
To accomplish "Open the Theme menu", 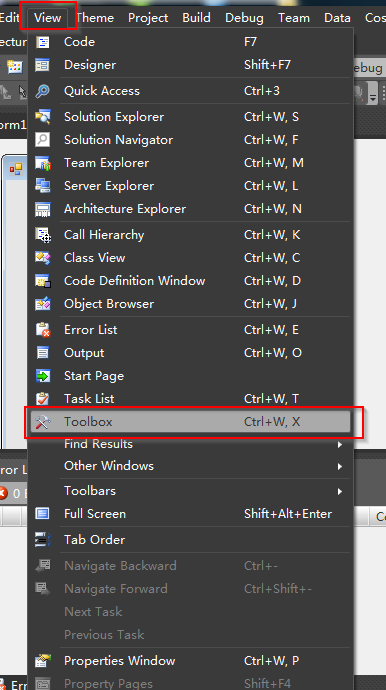I will tap(95, 18).
